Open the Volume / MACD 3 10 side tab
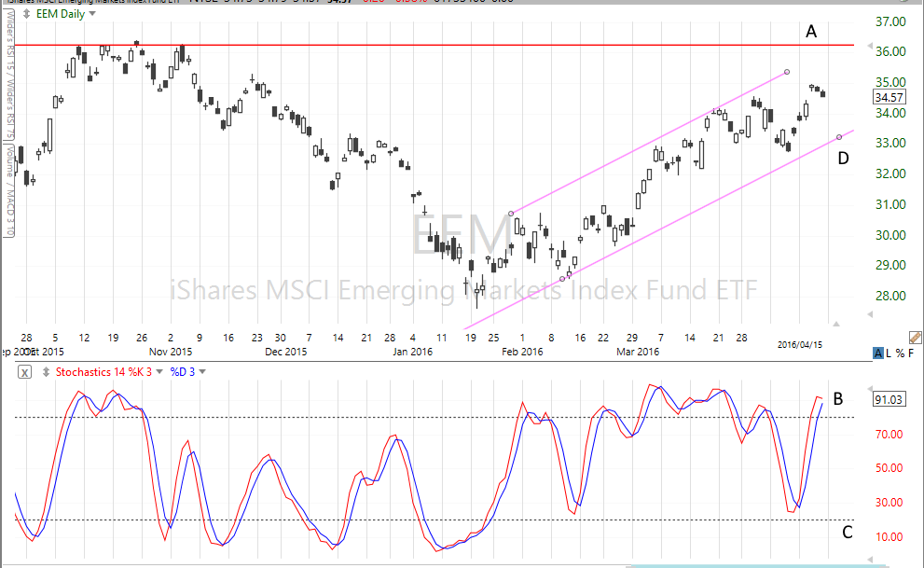Screen dimensions: 924x568 pyautogui.click(x=8, y=189)
